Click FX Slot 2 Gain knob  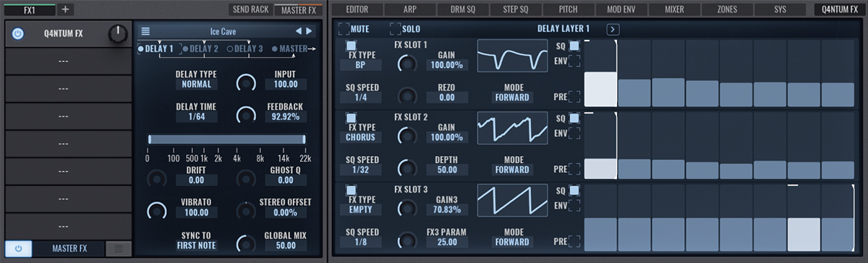coord(407,135)
